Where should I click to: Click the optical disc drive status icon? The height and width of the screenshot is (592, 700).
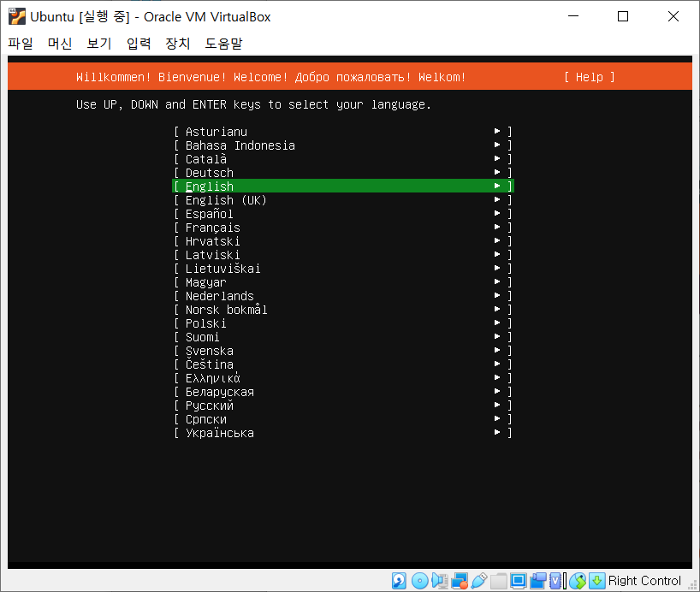[x=419, y=580]
